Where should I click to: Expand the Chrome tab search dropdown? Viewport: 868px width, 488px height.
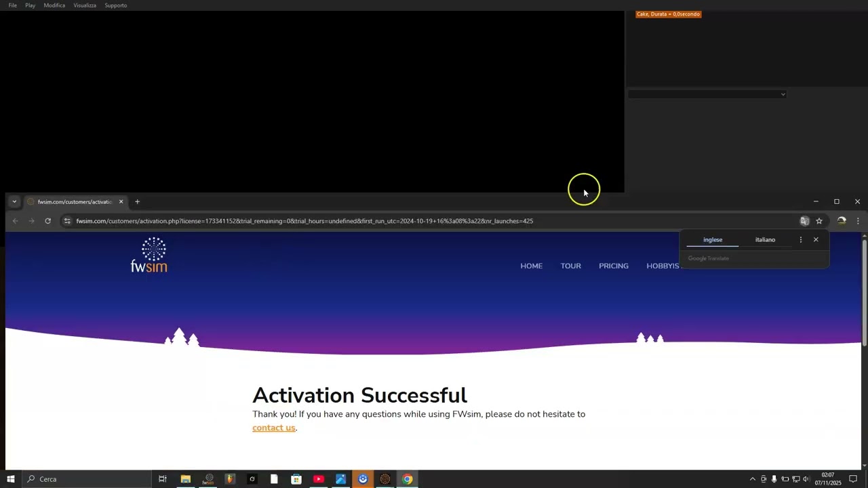tap(14, 202)
